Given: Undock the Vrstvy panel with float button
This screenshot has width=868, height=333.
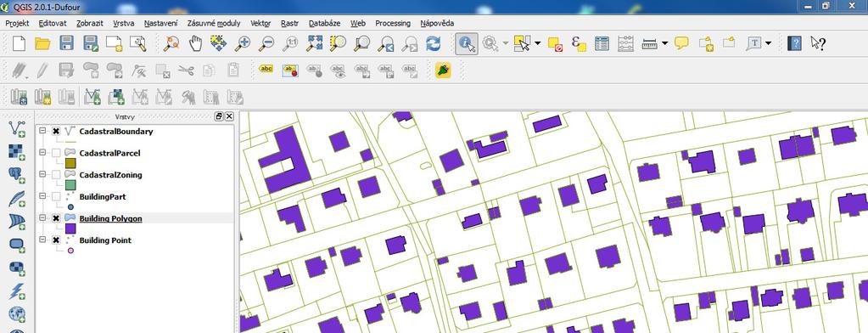Looking at the screenshot, I should tap(219, 116).
